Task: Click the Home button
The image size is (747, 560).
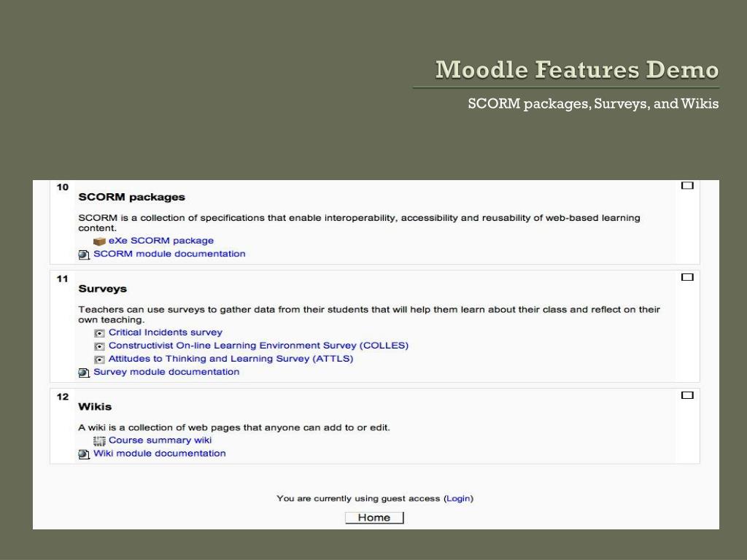Action: [374, 518]
